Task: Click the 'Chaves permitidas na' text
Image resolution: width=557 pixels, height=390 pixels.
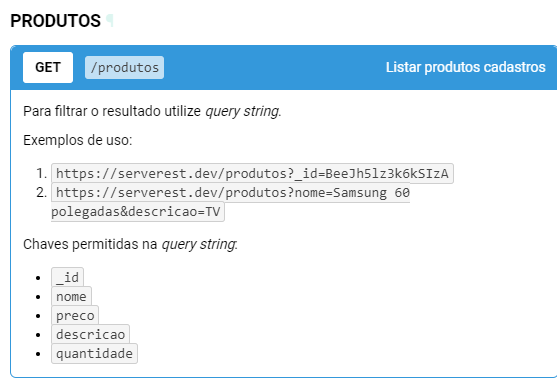Action: click(90, 244)
